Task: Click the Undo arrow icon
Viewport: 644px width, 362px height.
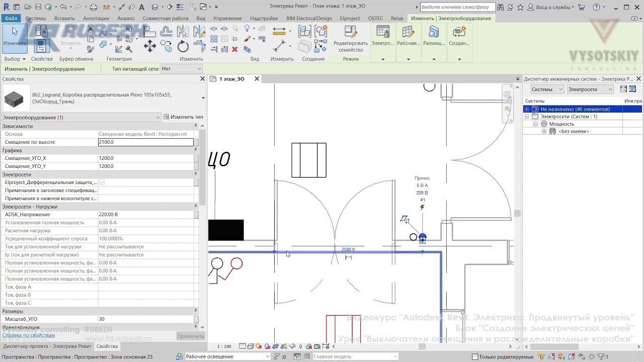Action: click(63, 7)
